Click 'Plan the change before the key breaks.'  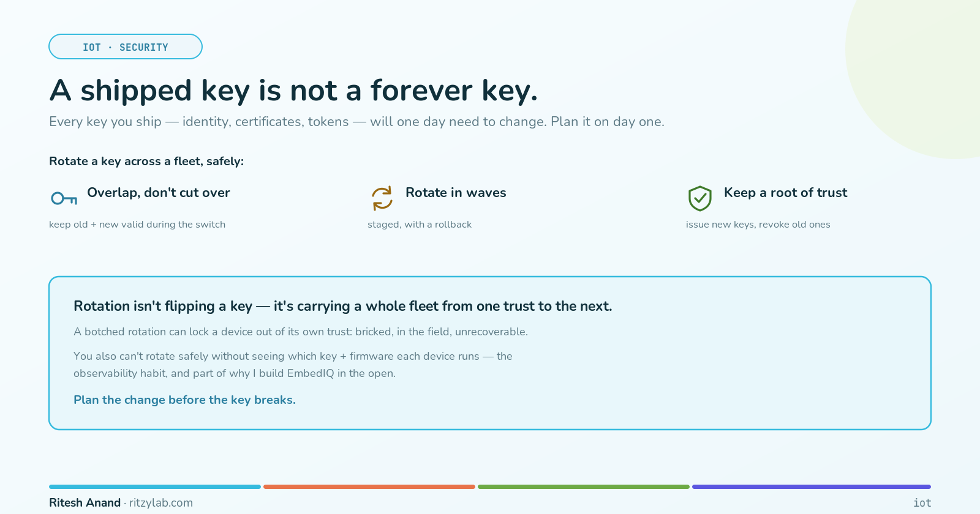click(x=184, y=400)
